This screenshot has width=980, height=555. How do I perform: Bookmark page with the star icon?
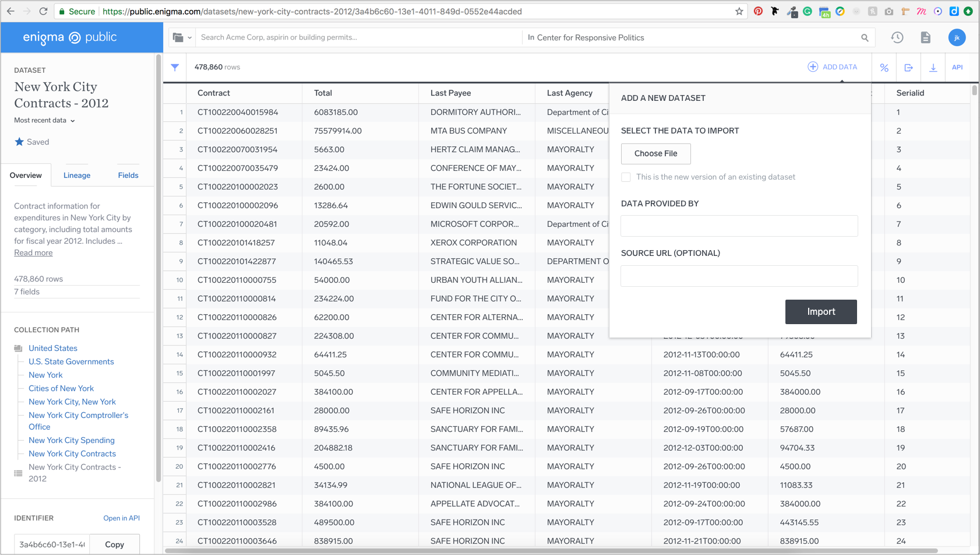[739, 11]
